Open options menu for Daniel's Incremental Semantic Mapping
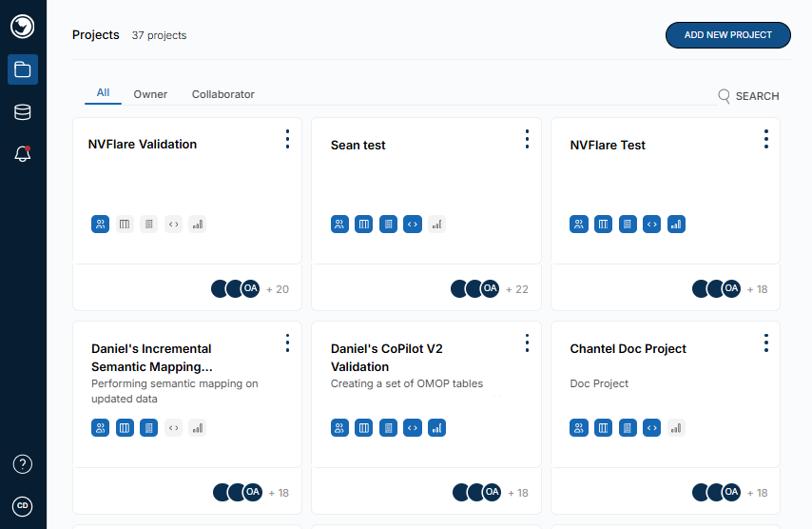812x529 pixels. point(287,343)
